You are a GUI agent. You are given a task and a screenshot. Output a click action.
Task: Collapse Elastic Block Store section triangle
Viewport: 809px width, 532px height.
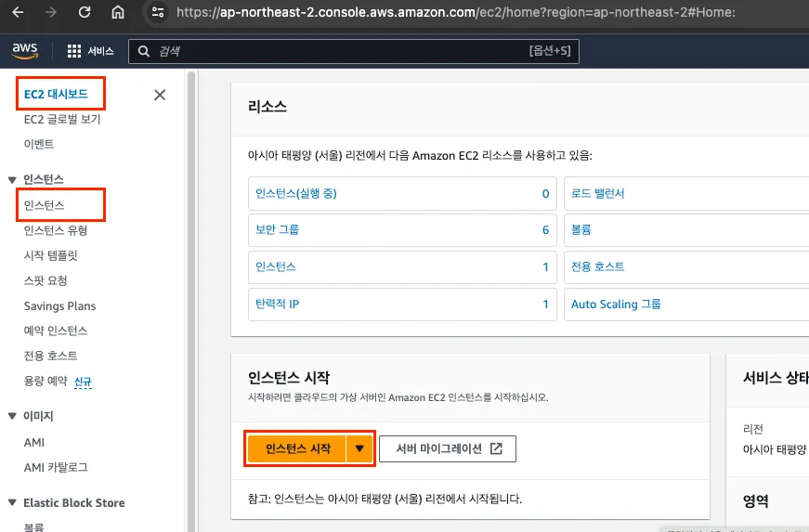pyautogui.click(x=12, y=502)
